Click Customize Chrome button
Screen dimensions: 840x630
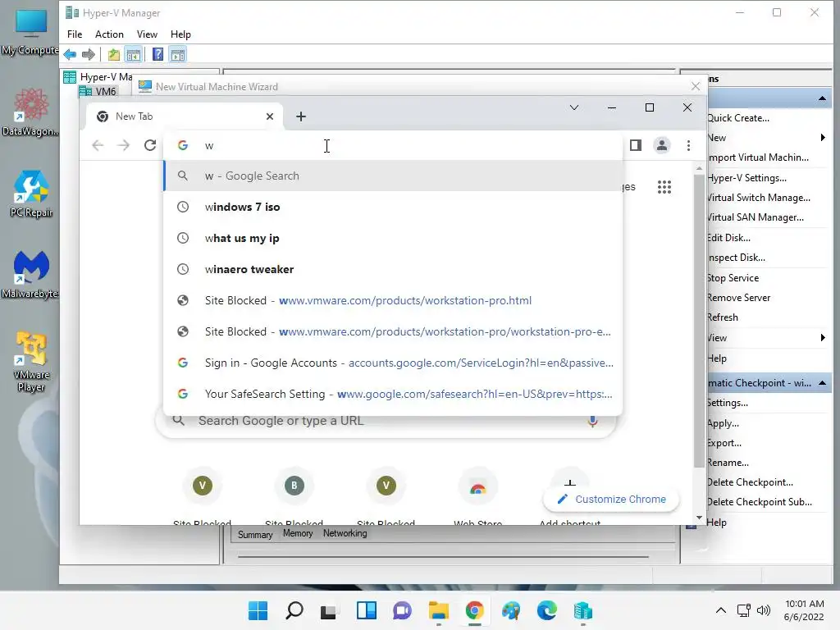coord(611,500)
